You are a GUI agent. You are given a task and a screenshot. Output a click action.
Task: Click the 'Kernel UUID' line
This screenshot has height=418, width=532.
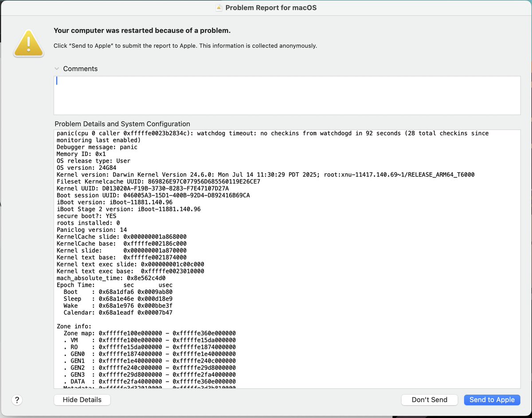tap(143, 188)
